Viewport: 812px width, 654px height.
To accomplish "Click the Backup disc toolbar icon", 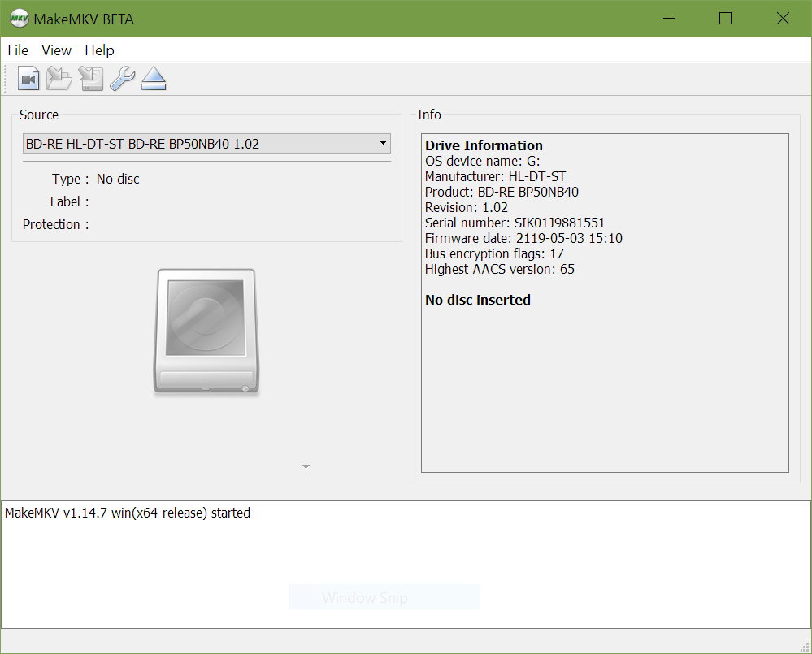I will tap(90, 79).
